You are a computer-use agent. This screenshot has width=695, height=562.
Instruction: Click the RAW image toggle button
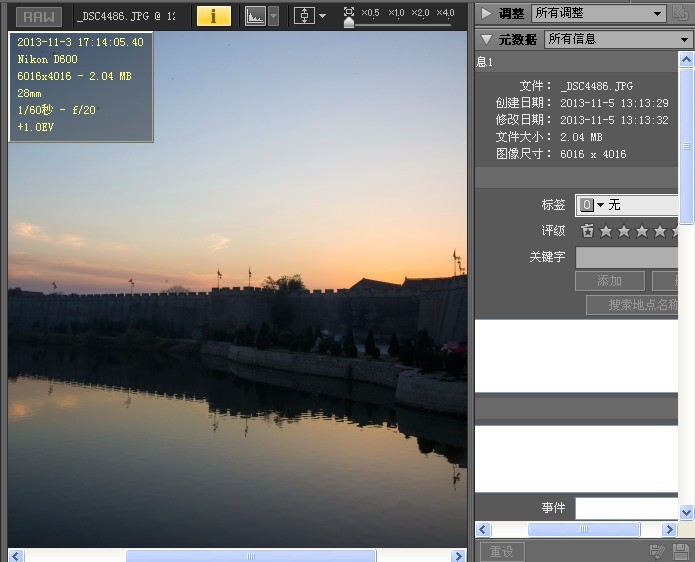tap(39, 17)
